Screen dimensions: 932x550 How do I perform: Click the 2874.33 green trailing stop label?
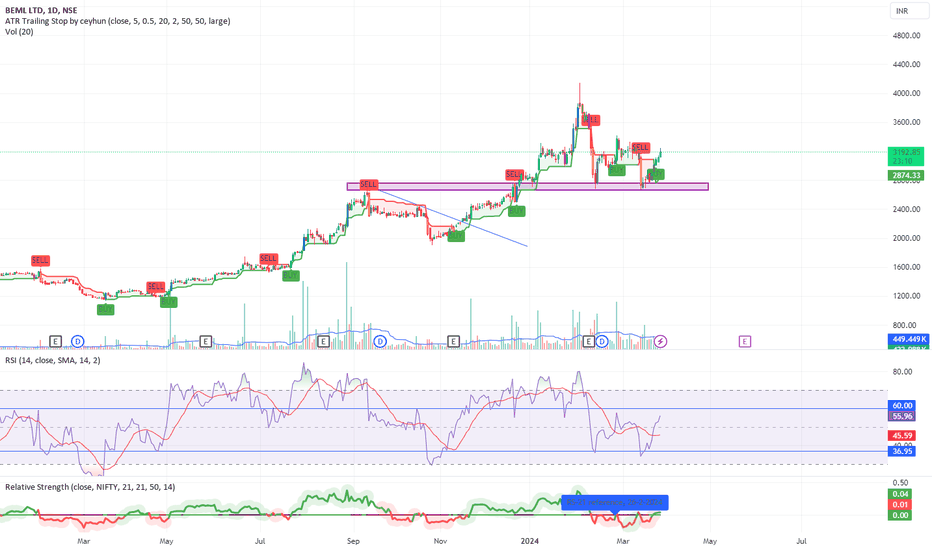click(x=906, y=175)
